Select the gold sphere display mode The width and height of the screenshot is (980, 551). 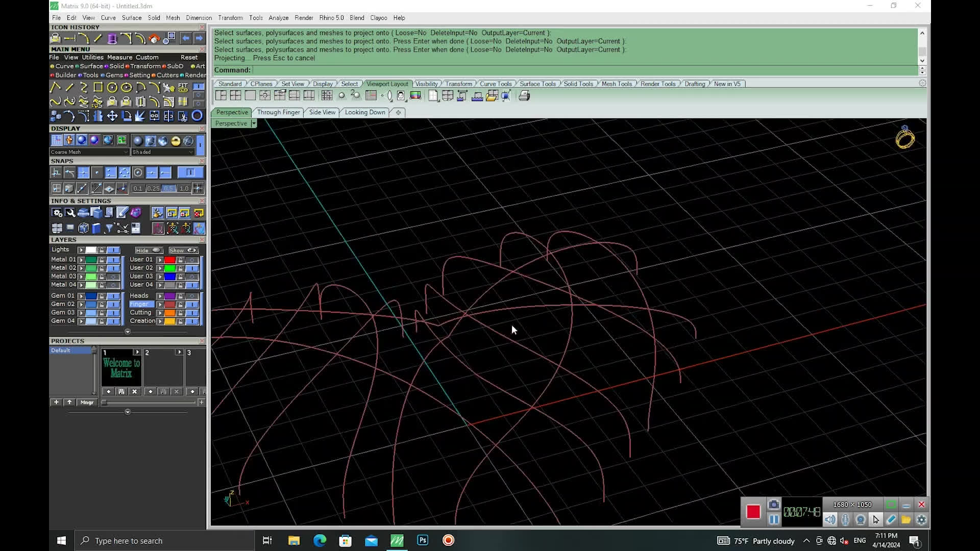(x=176, y=141)
